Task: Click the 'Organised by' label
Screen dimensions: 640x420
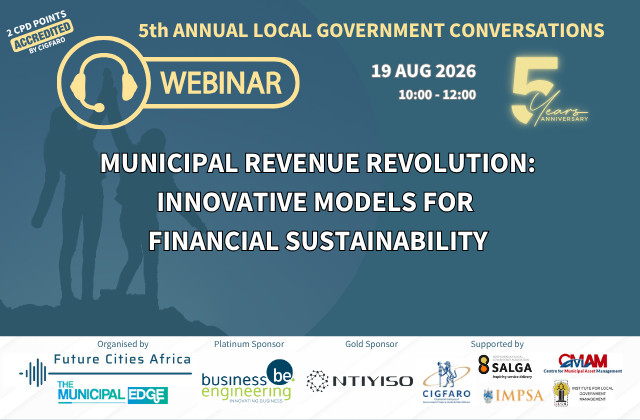Action: click(x=123, y=344)
